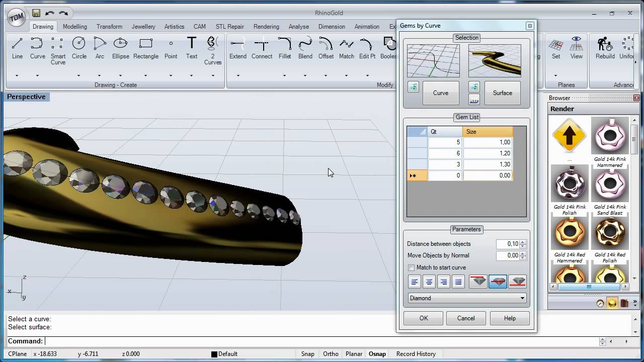Pick the Ellipse tool

[x=120, y=49]
